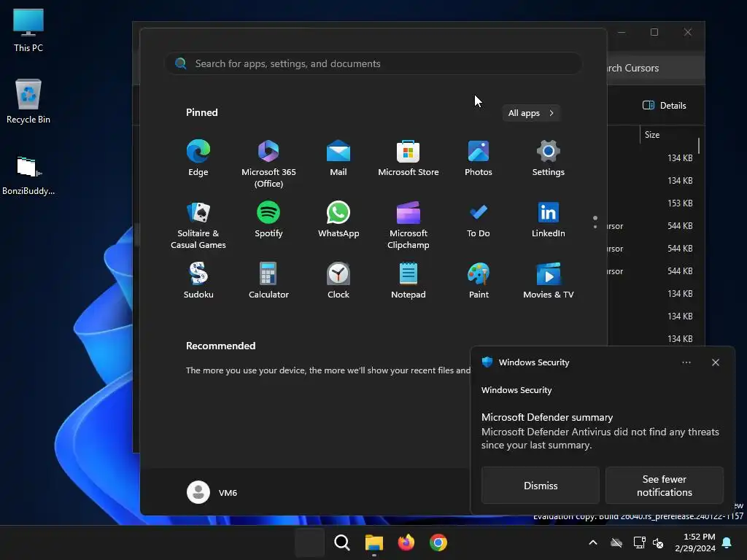Screen dimensions: 747x560
Task: Launch Google Chrome from the taskbar
Action: (438, 542)
